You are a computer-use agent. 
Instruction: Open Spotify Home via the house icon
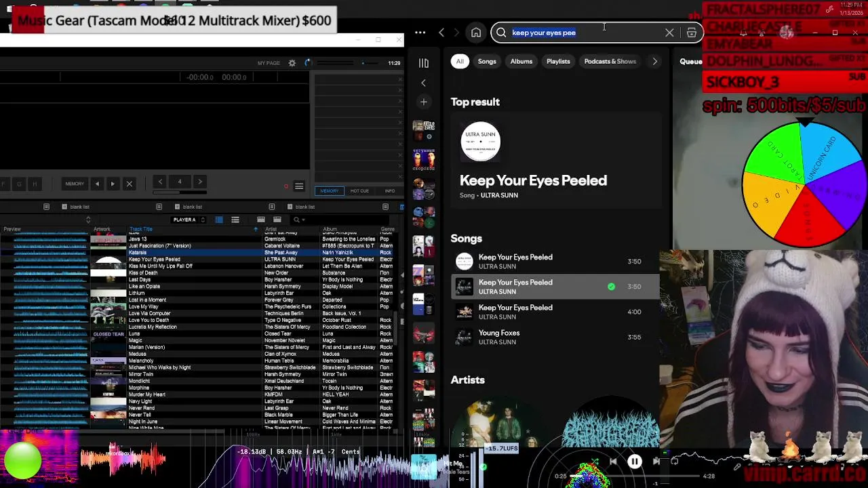(476, 33)
